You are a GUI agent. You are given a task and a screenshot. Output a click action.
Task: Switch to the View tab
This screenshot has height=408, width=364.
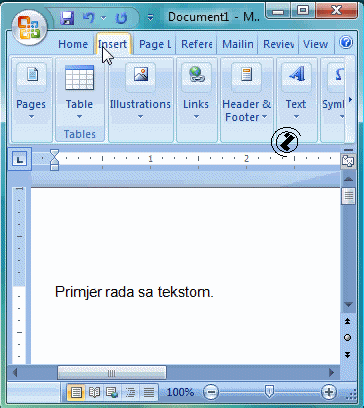(x=315, y=44)
